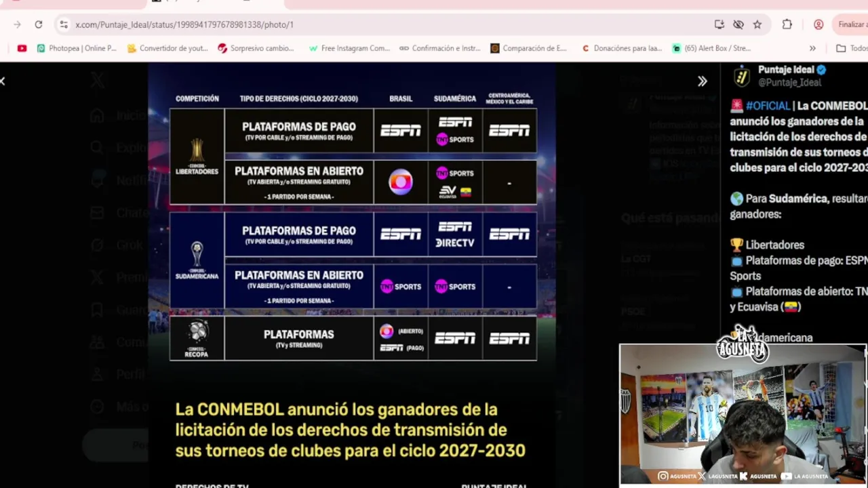Open site information icon beside the URL
This screenshot has height=488, width=868.
click(64, 24)
